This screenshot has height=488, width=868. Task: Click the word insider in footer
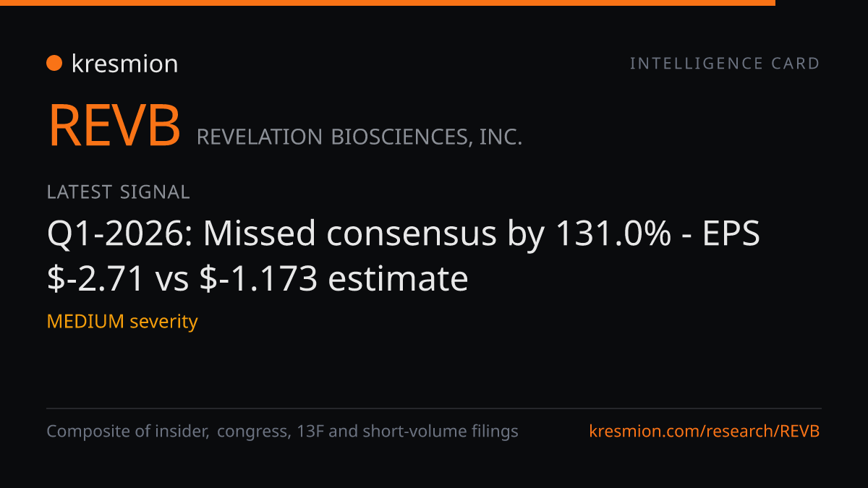coord(184,432)
